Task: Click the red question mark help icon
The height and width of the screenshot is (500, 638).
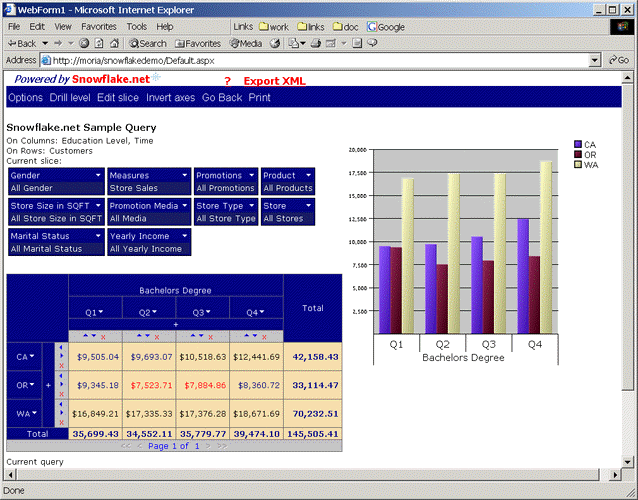Action: pos(227,81)
